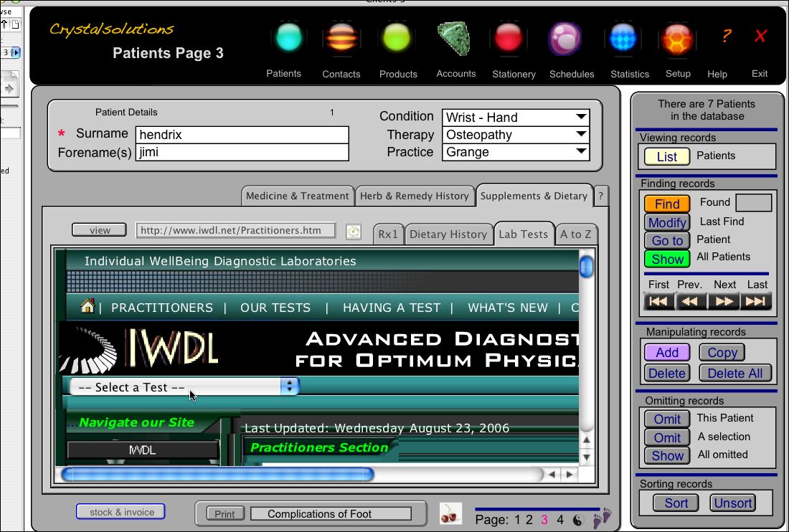The height and width of the screenshot is (532, 789).
Task: Click the Complications of Foot field
Action: (331, 514)
